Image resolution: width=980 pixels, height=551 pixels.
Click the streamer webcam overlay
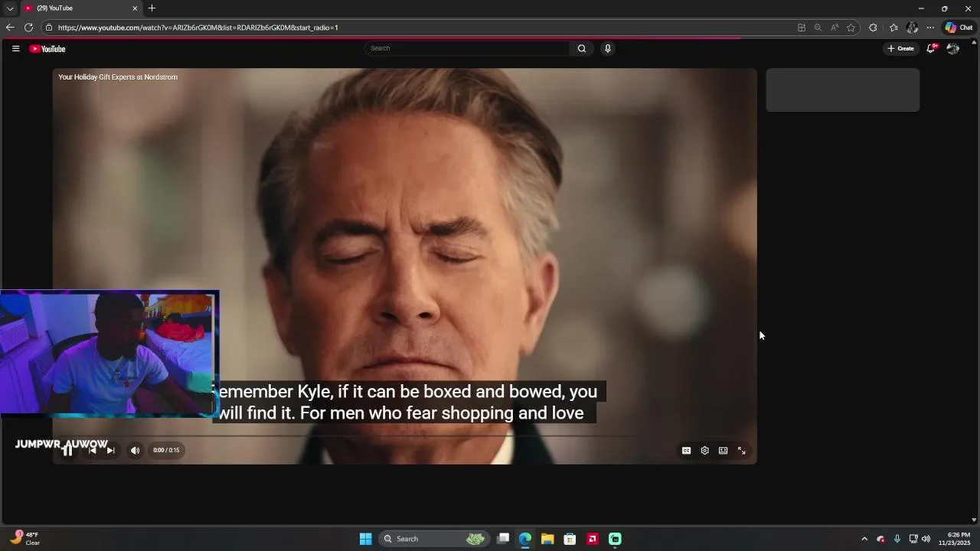click(x=109, y=354)
